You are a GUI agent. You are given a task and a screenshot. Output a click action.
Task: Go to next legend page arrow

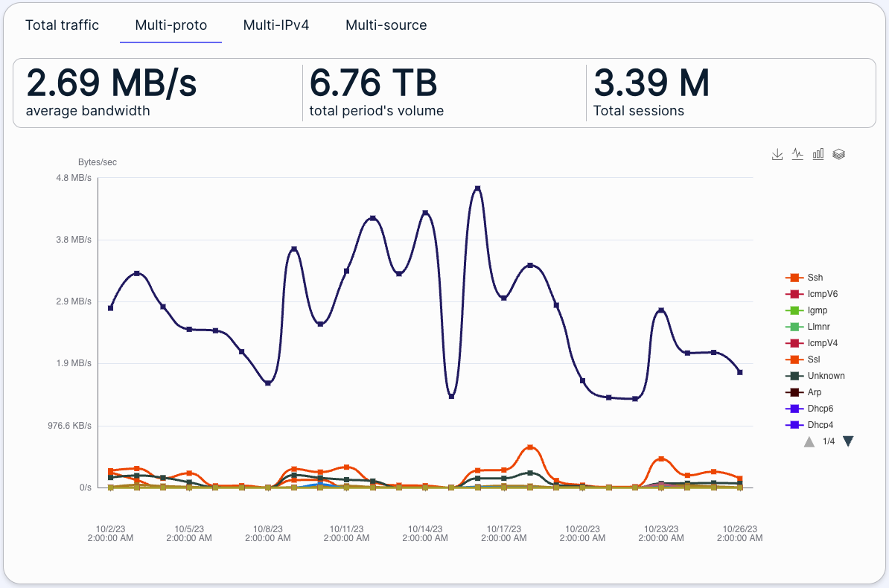(847, 441)
